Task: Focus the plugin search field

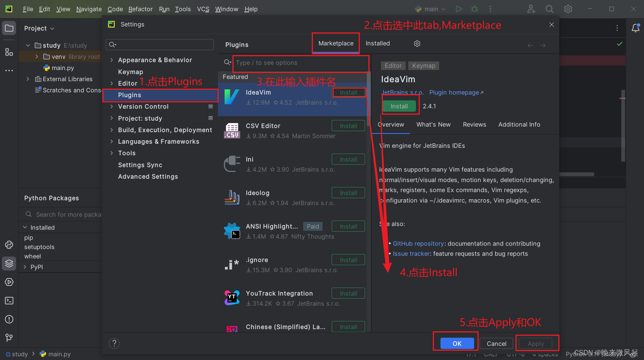Action: [x=301, y=63]
